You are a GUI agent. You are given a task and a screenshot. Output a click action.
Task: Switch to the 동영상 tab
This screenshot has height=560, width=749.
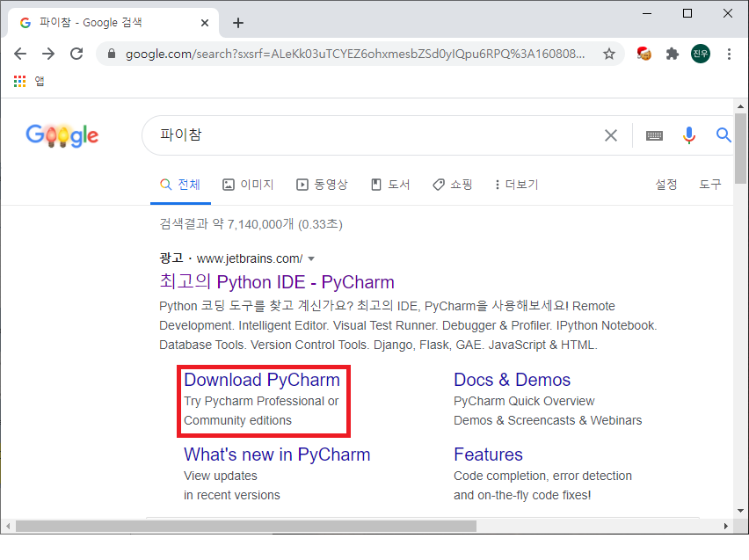(322, 185)
